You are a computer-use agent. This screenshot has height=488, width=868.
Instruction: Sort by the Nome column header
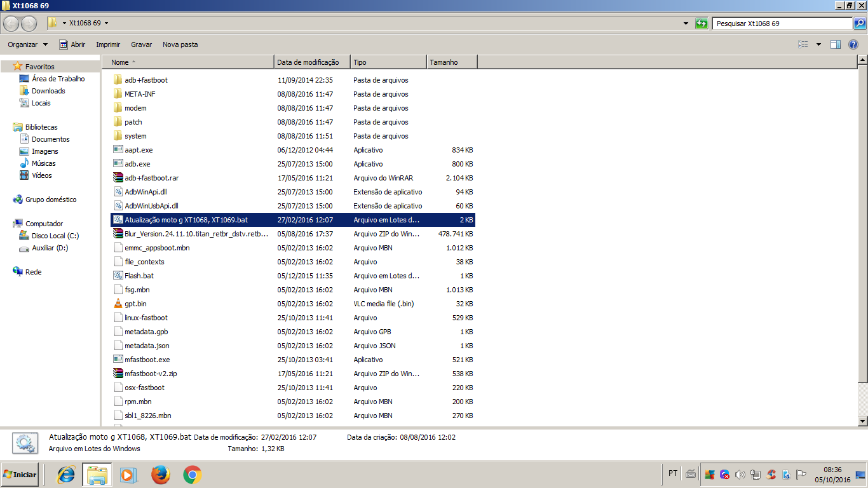[188, 62]
